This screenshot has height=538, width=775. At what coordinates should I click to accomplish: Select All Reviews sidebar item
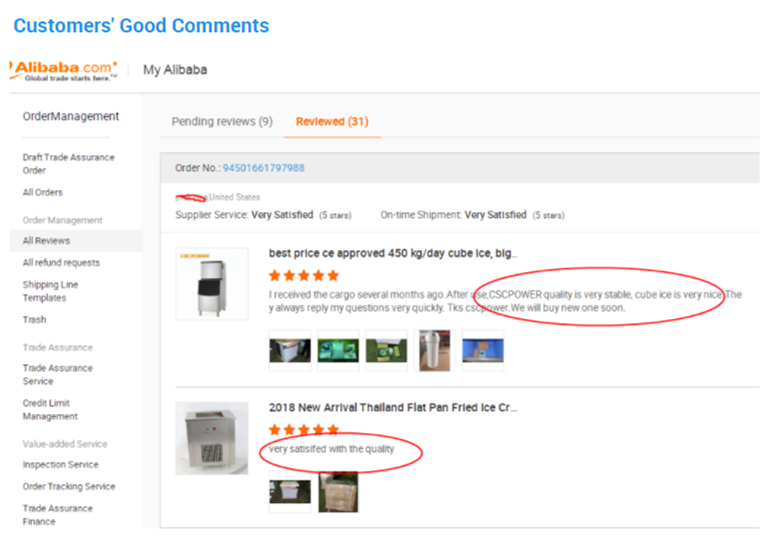click(46, 241)
